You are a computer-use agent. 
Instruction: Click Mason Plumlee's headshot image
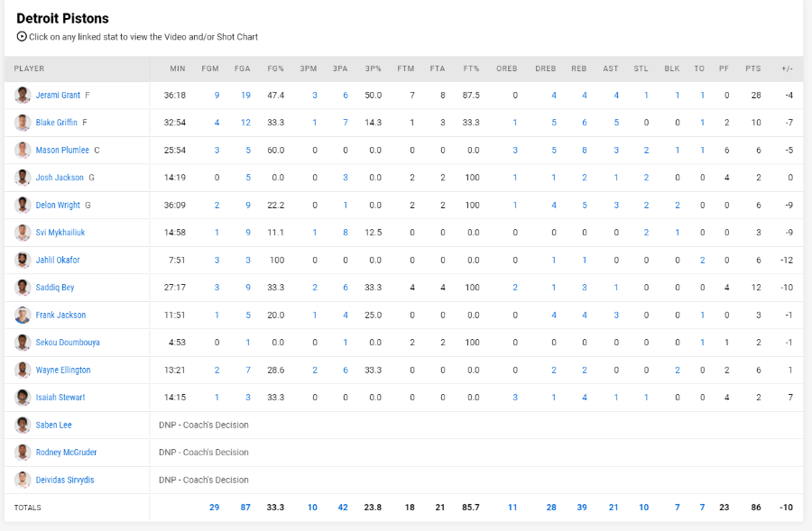click(x=23, y=150)
